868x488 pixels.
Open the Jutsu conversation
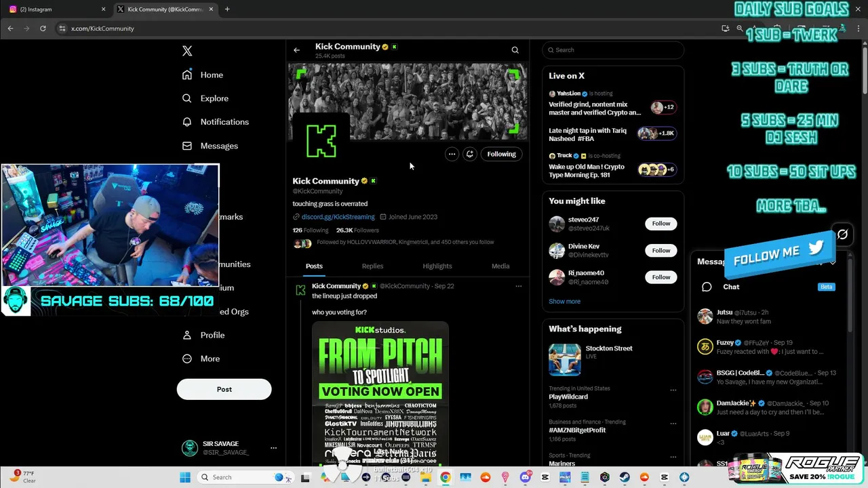(x=770, y=317)
